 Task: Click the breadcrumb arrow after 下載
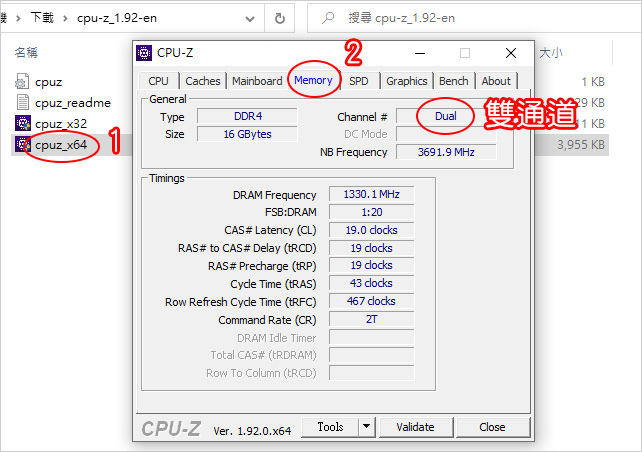65,18
